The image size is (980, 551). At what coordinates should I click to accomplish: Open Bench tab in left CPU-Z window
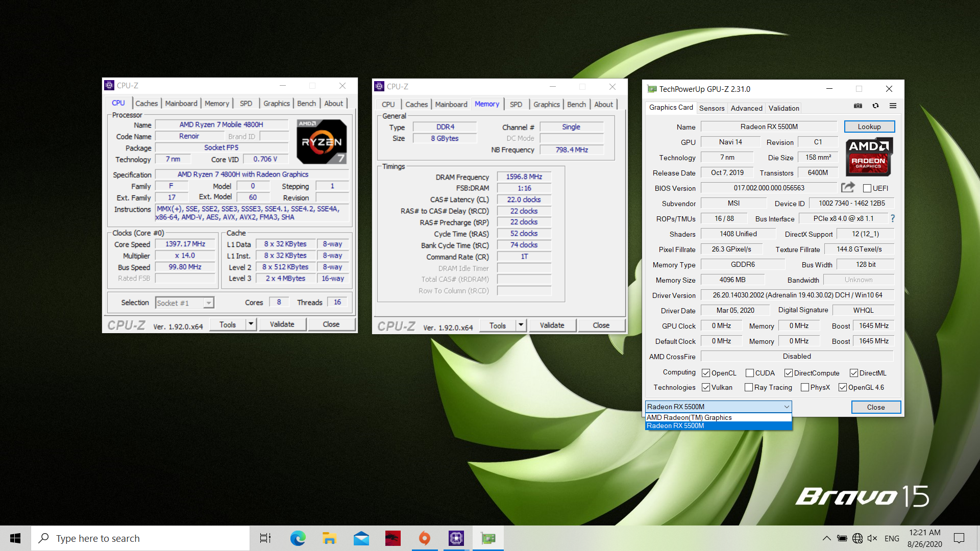pyautogui.click(x=307, y=103)
